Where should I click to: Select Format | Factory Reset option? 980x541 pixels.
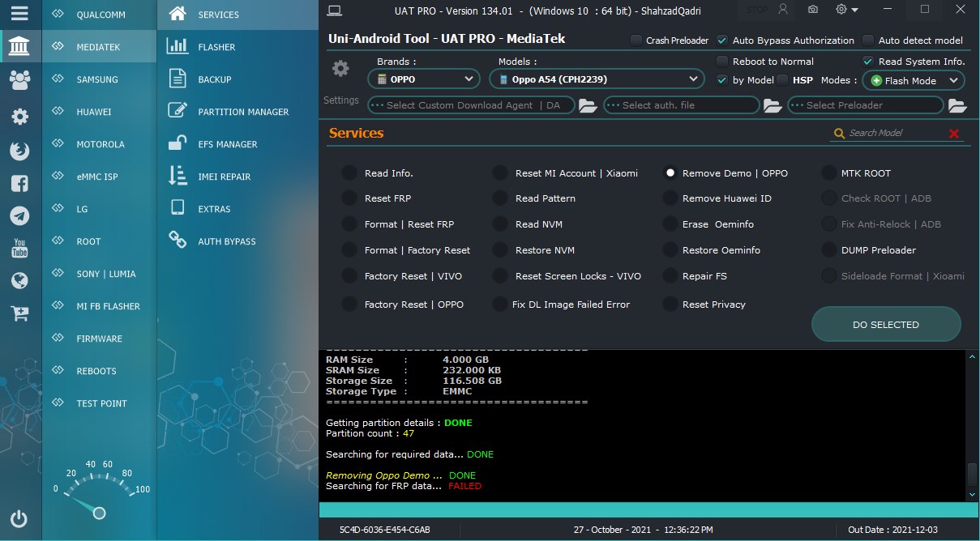[x=349, y=250]
